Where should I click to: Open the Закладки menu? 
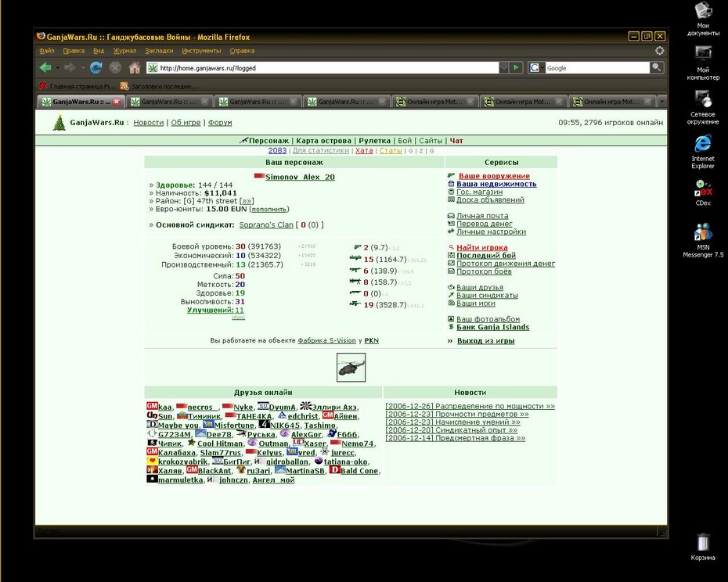coord(159,51)
